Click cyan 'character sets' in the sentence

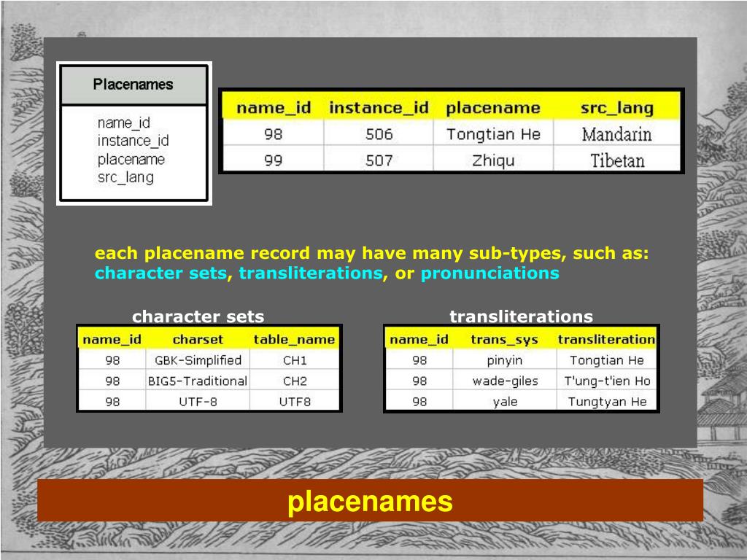click(x=160, y=273)
